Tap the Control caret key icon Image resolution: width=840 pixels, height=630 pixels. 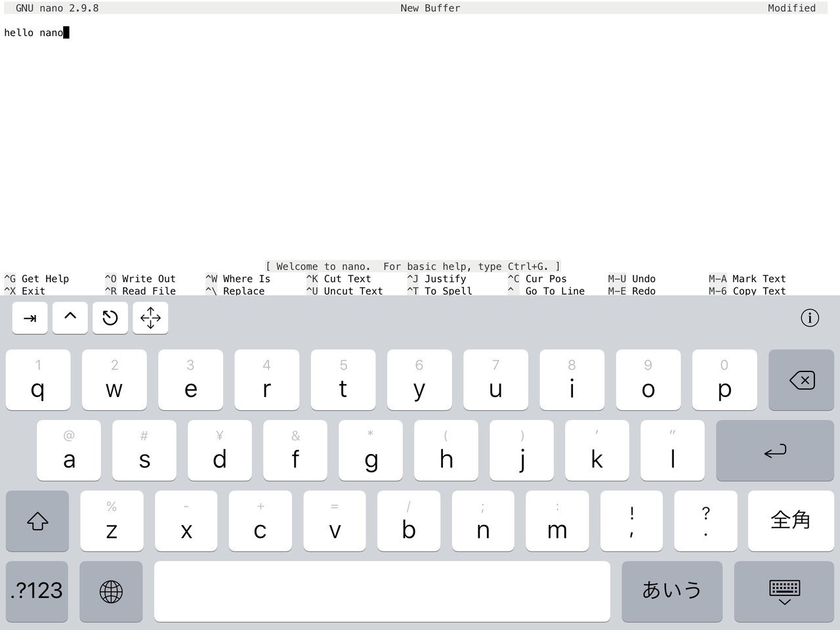tap(70, 318)
